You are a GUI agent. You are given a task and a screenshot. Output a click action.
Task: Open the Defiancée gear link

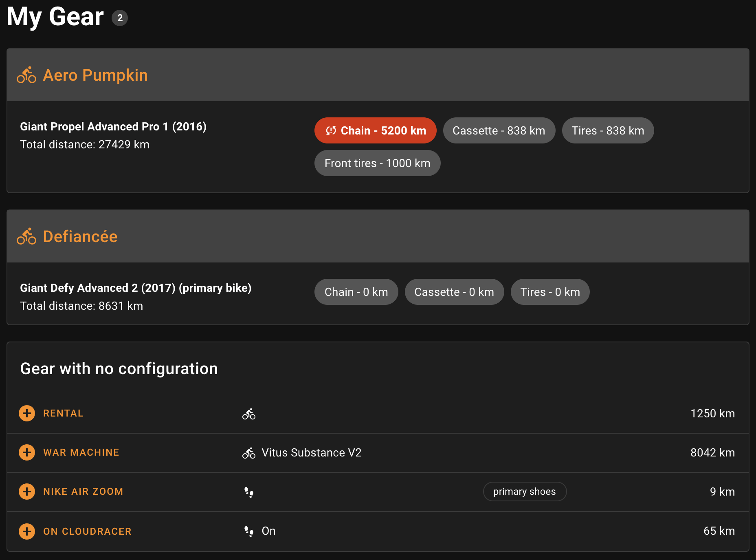[80, 236]
